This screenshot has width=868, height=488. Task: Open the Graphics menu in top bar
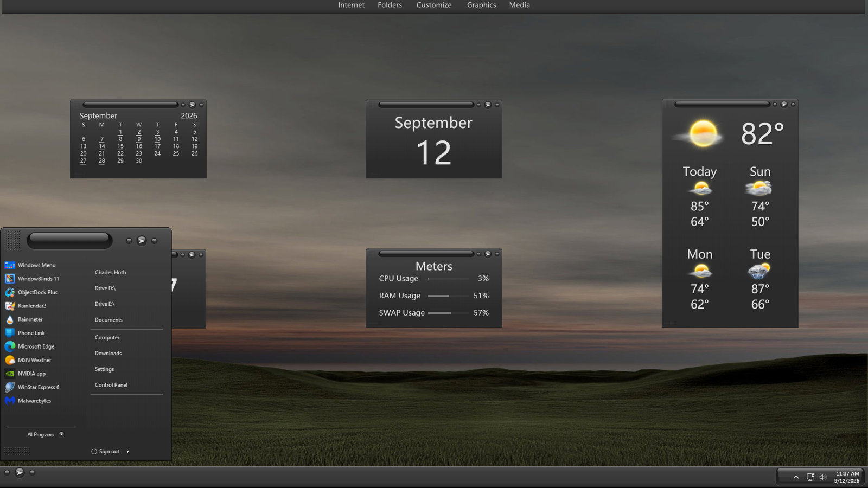pos(481,5)
